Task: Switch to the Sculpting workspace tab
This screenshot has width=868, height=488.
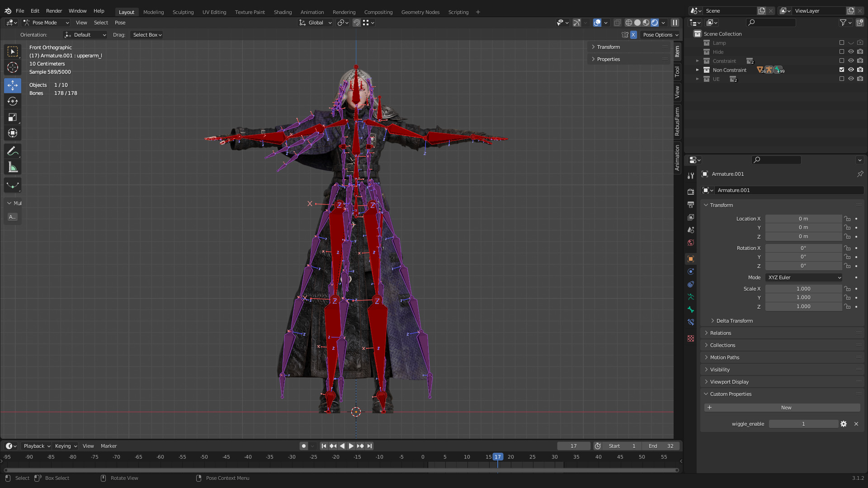Action: (x=183, y=12)
